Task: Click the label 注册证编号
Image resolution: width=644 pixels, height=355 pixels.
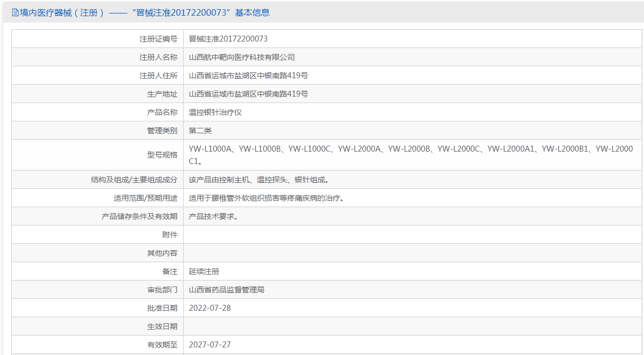Action: (x=158, y=39)
